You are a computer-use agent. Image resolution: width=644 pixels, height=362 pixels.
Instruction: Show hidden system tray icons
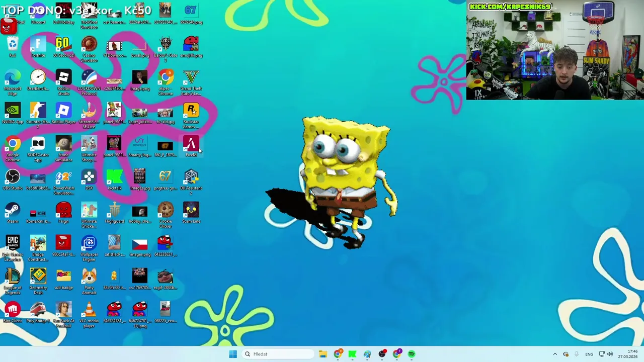(x=555, y=354)
